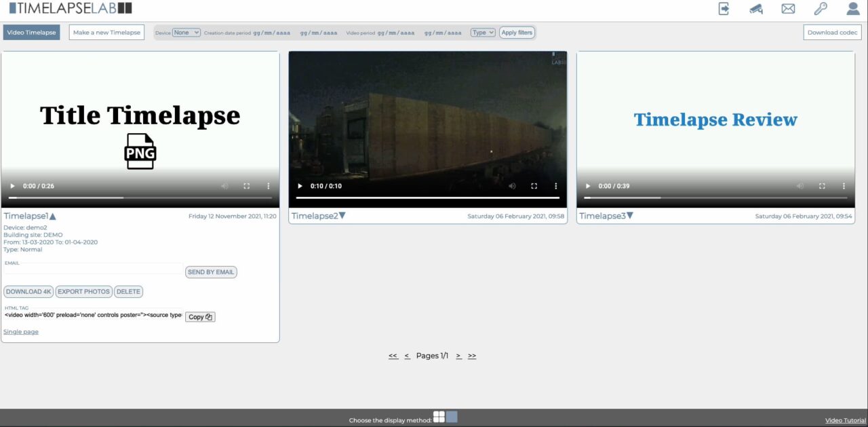Click Download codec button

coord(833,33)
